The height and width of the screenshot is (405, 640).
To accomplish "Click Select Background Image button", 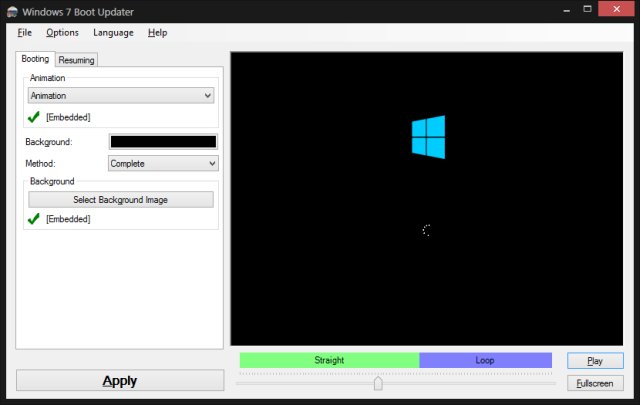I will click(121, 200).
